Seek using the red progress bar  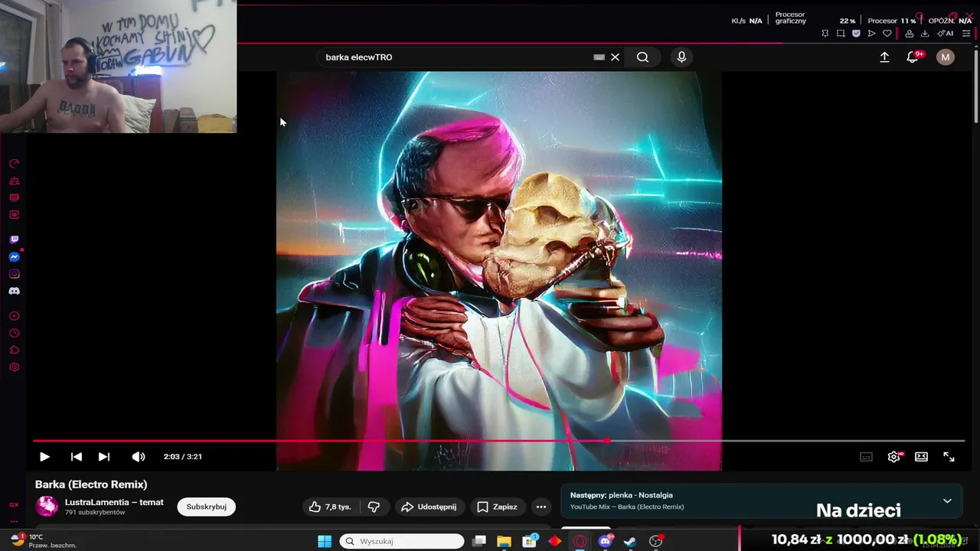(x=498, y=441)
